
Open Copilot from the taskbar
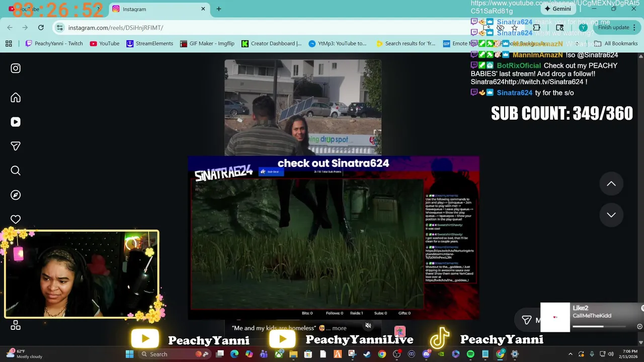[x=249, y=354]
